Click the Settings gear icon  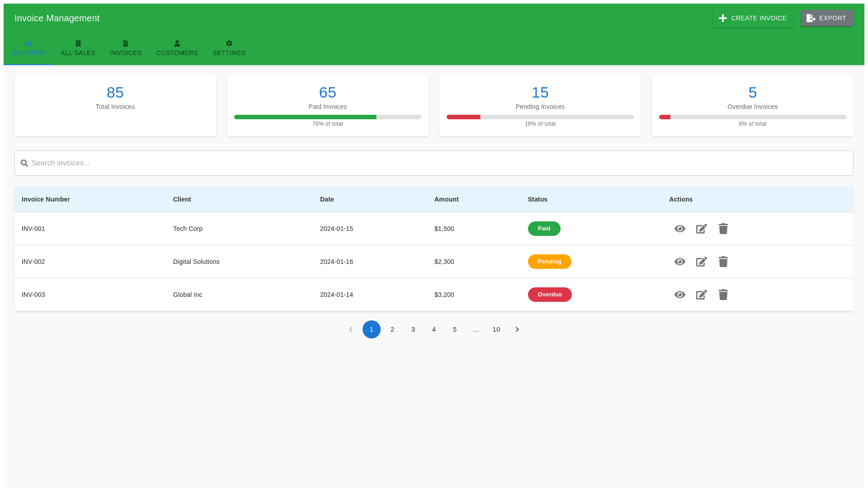point(229,43)
